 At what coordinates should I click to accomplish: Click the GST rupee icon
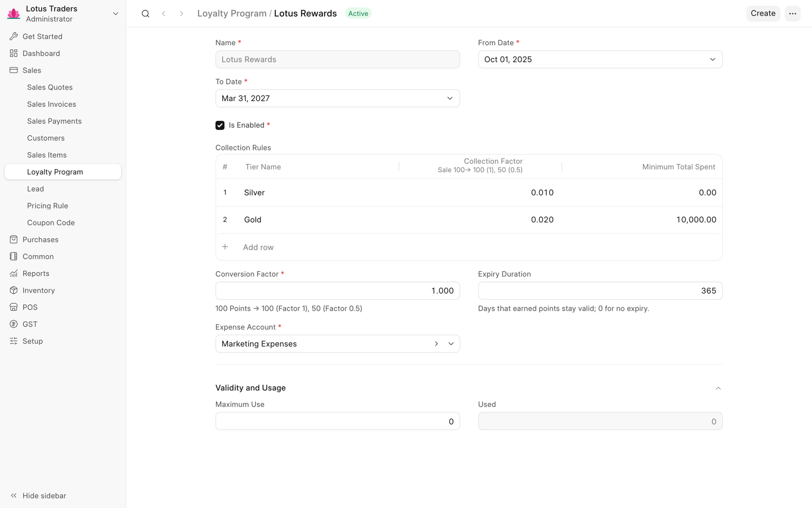click(14, 324)
